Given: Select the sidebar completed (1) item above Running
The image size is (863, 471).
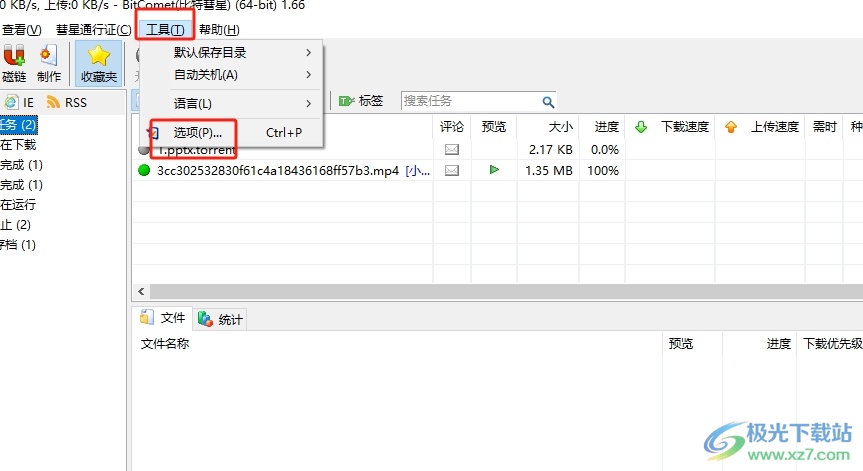Looking at the screenshot, I should click(21, 184).
